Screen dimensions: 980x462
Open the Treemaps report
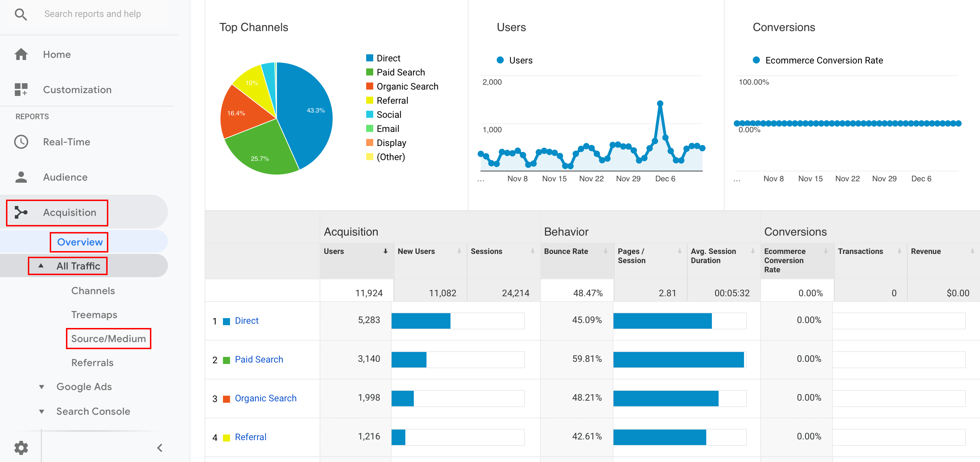tap(94, 315)
